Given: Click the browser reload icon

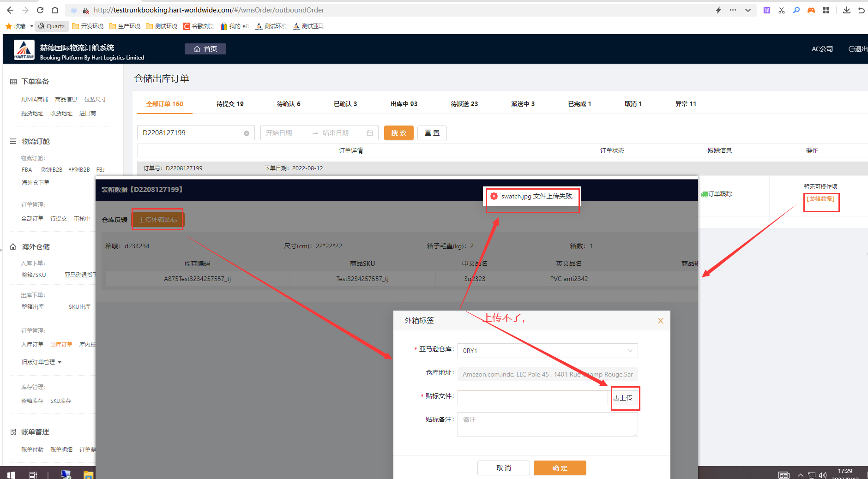Looking at the screenshot, I should tap(40, 10).
